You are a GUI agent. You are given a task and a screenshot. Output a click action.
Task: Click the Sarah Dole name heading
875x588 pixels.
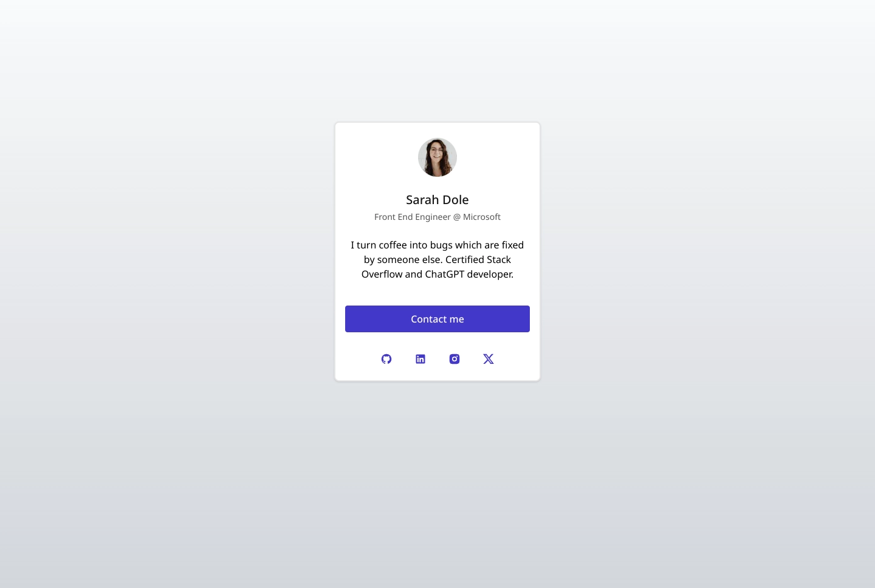pos(437,200)
